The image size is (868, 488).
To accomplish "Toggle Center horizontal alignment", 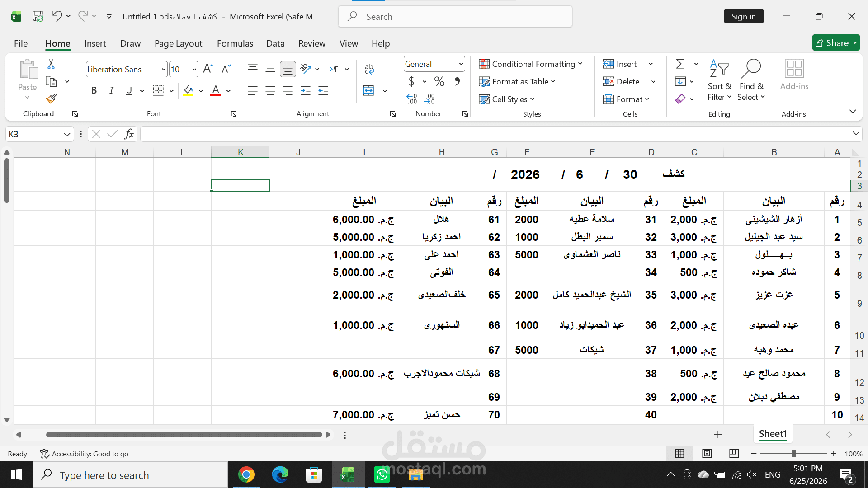I will (x=270, y=90).
